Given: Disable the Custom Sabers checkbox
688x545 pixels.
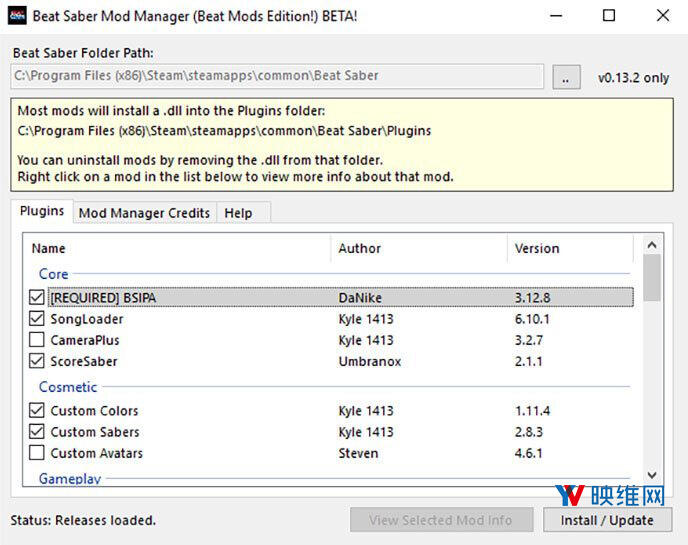Looking at the screenshot, I should tap(37, 432).
